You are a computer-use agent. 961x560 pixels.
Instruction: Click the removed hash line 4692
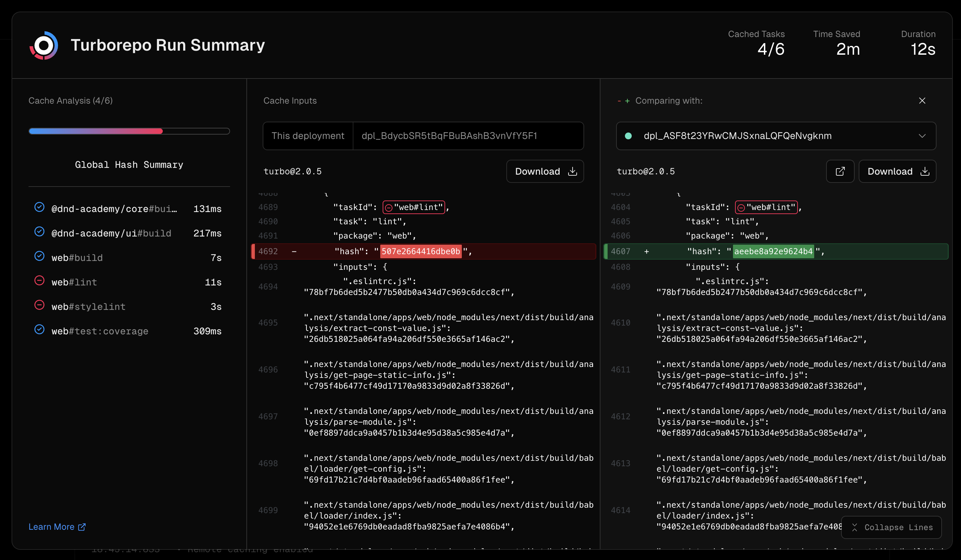point(423,251)
